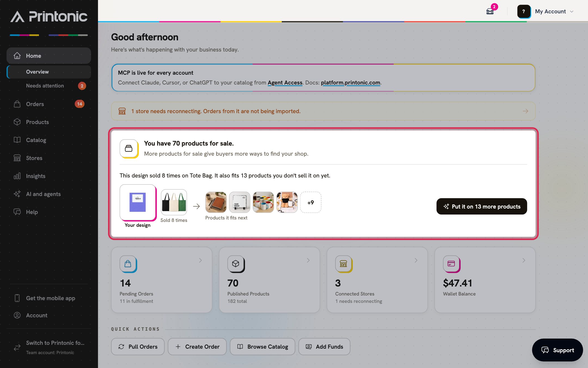Click the question mark account avatar
The height and width of the screenshot is (368, 588).
[523, 11]
